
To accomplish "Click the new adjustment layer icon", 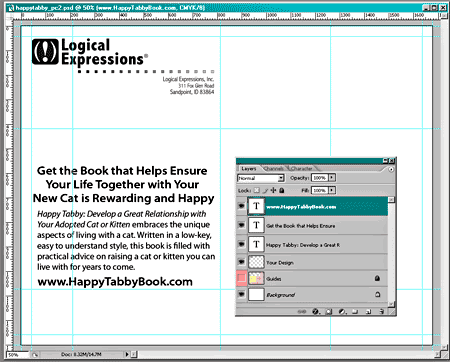I will click(x=342, y=311).
